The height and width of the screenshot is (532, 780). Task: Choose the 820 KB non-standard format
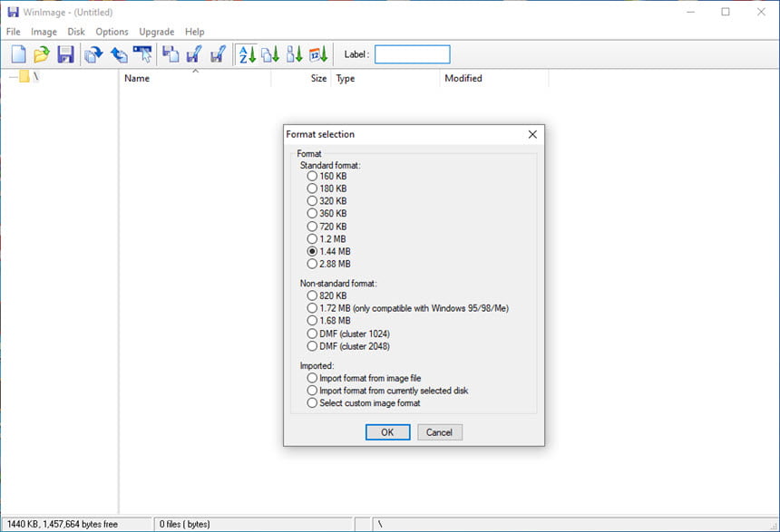pyautogui.click(x=327, y=295)
